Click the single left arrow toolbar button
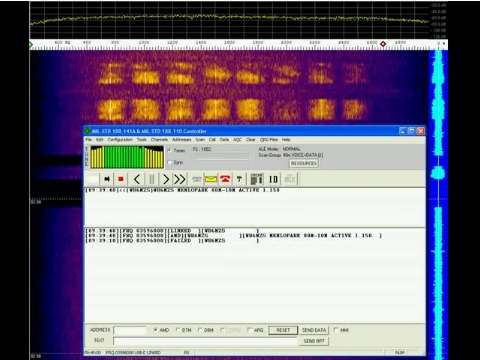Image resolution: width=480 pixels, height=360 pixels. 137,179
